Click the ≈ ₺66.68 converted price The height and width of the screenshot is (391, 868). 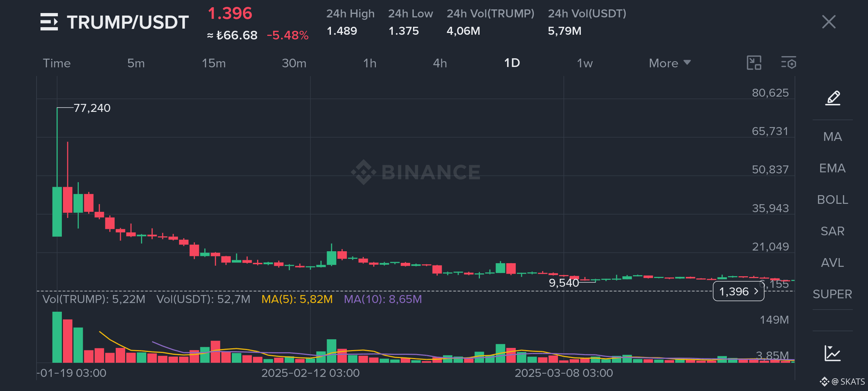click(x=232, y=35)
